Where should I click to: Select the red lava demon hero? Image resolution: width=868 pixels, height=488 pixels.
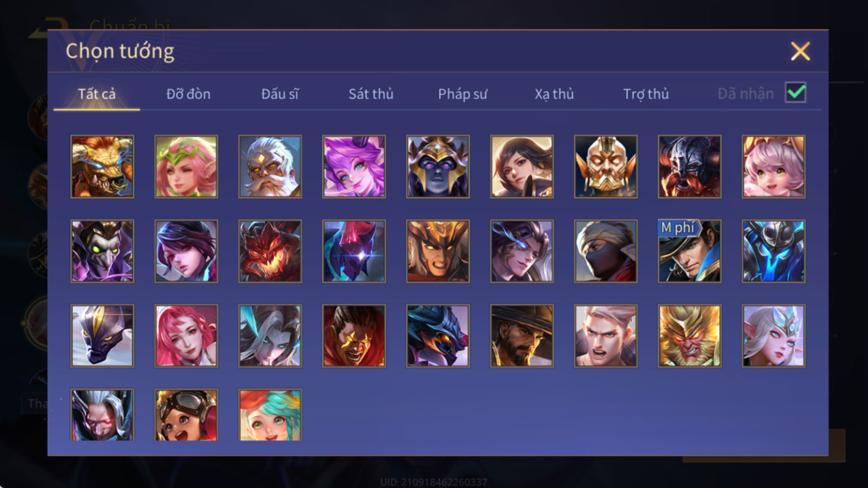[270, 251]
